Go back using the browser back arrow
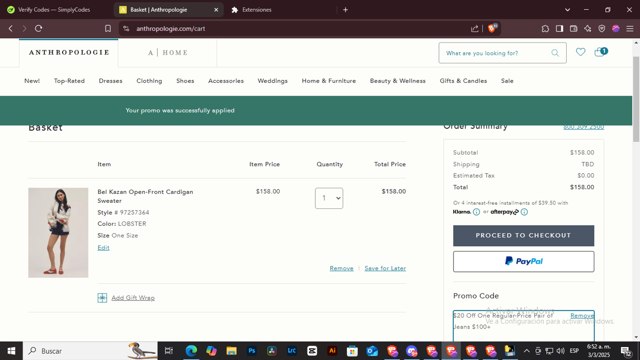The width and height of the screenshot is (640, 360). coord(11,29)
